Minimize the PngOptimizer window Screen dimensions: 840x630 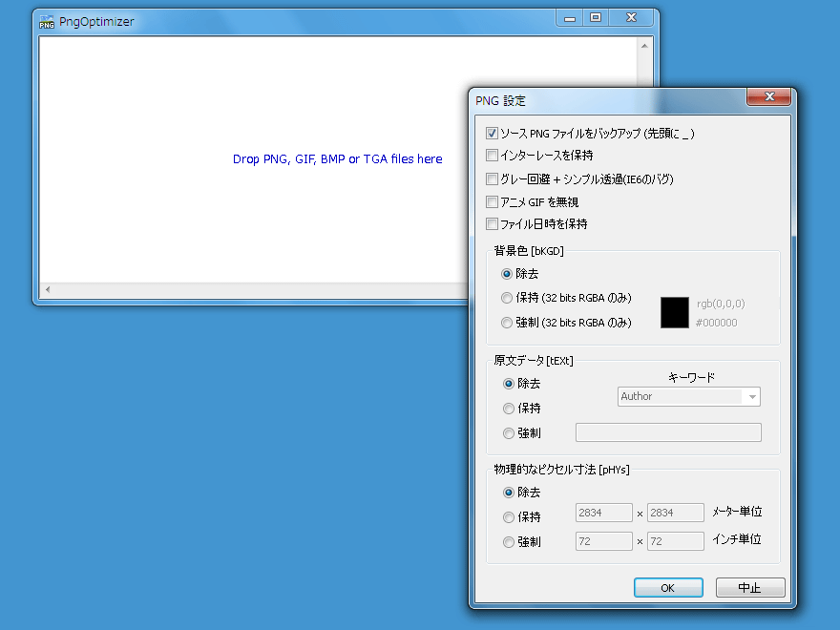(571, 18)
